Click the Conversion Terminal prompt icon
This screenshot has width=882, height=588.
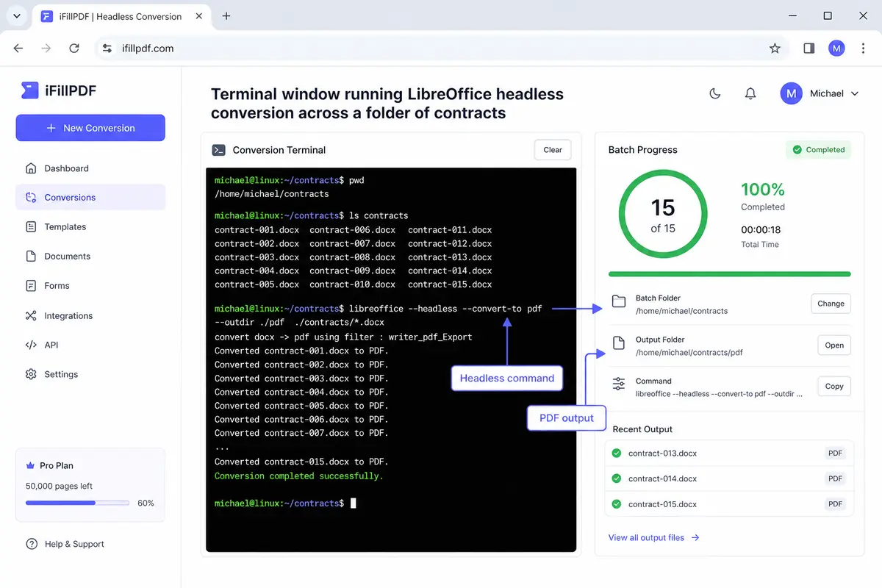[218, 150]
